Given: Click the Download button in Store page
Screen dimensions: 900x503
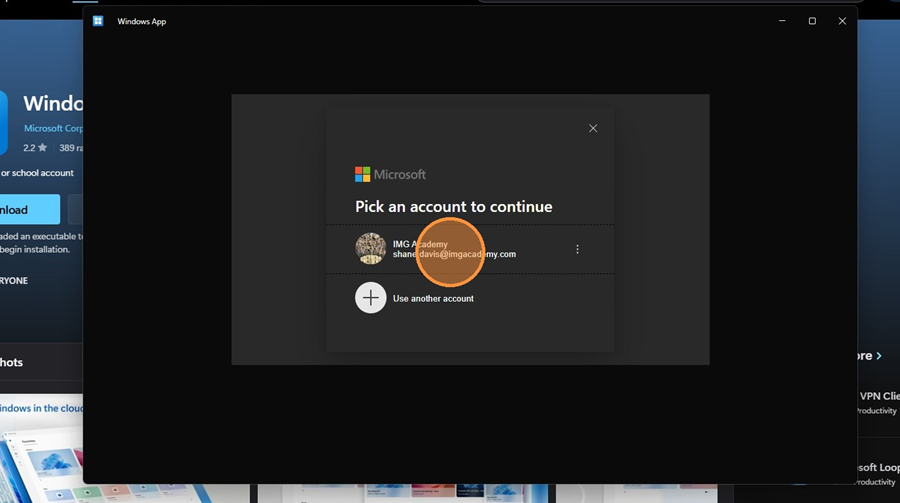Looking at the screenshot, I should [28, 210].
